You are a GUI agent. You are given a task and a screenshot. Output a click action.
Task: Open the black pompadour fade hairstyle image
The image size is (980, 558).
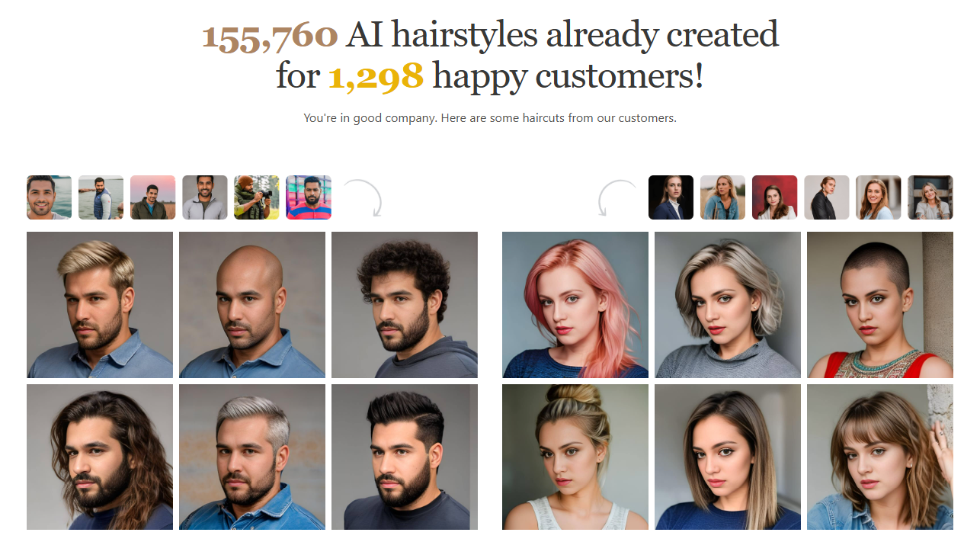(x=405, y=457)
